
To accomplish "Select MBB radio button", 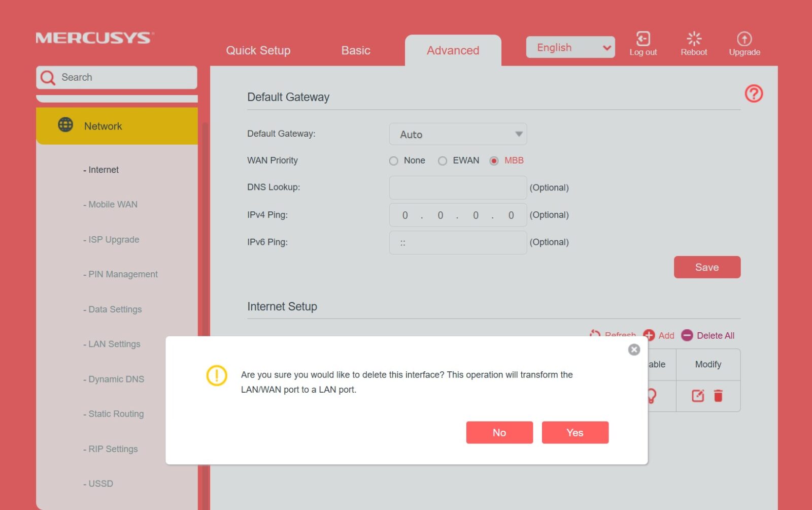I will (x=494, y=161).
